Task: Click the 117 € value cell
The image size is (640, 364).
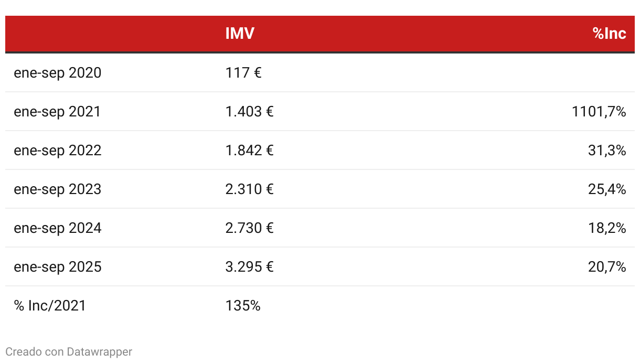Action: [x=243, y=72]
